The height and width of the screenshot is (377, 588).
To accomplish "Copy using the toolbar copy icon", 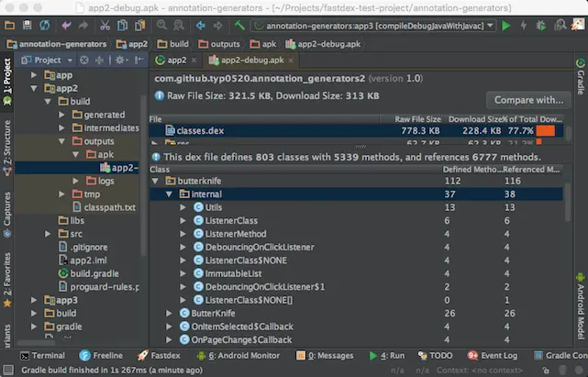I will [122, 26].
